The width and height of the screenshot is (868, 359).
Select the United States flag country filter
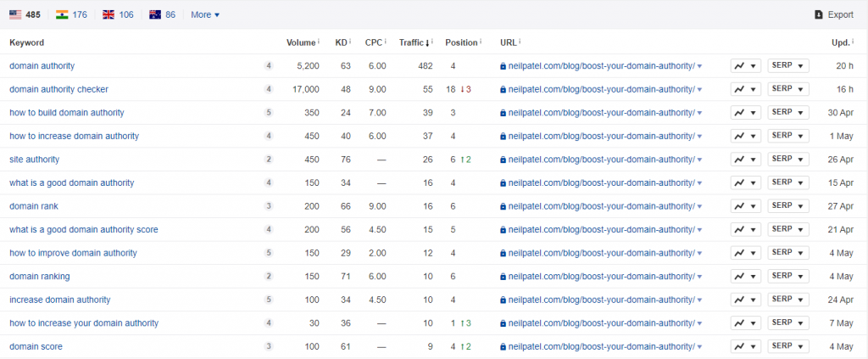[25, 15]
